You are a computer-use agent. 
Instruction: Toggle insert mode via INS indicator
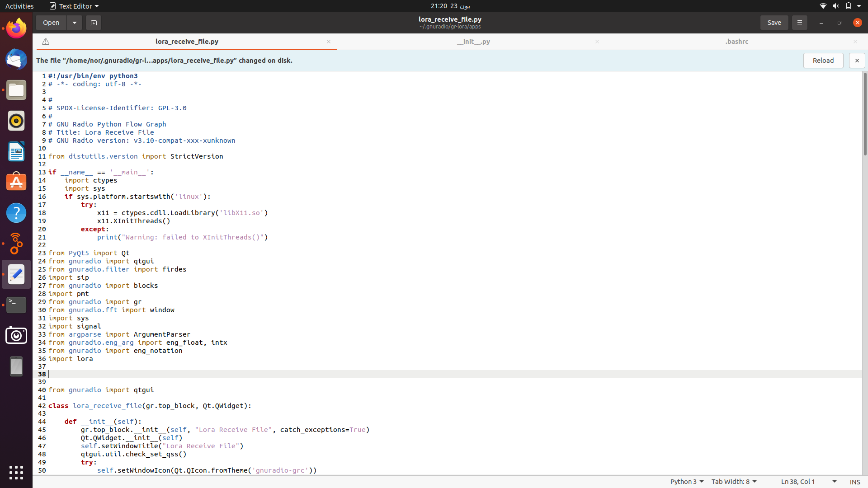(x=856, y=482)
